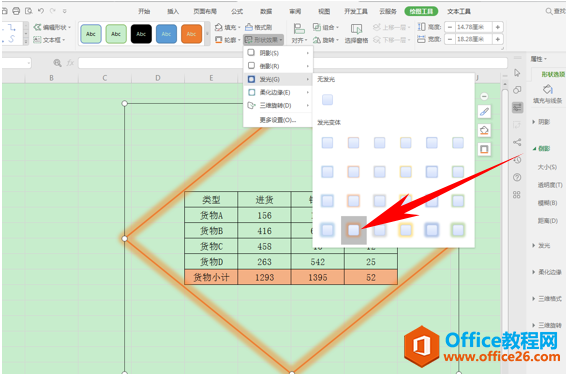This screenshot has height=374, width=567.
Task: Increase shape height with plus button
Action: click(498, 27)
